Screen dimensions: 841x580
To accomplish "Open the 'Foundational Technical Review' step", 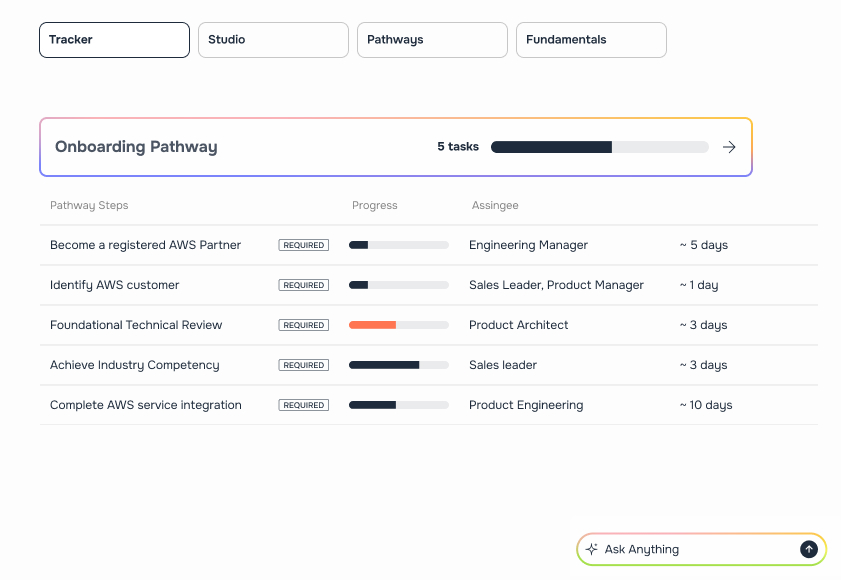I will pyautogui.click(x=136, y=325).
